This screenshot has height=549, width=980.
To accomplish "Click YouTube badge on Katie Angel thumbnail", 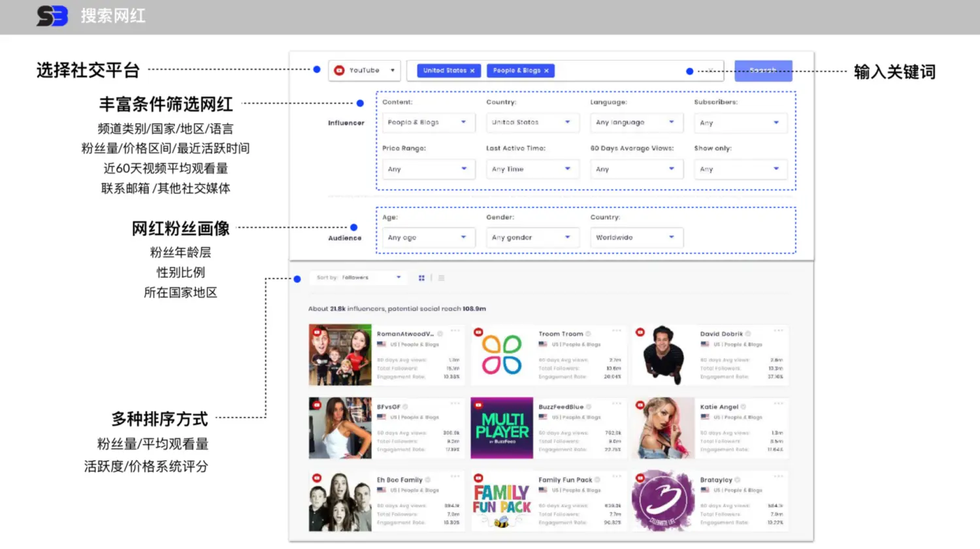I will click(x=640, y=405).
